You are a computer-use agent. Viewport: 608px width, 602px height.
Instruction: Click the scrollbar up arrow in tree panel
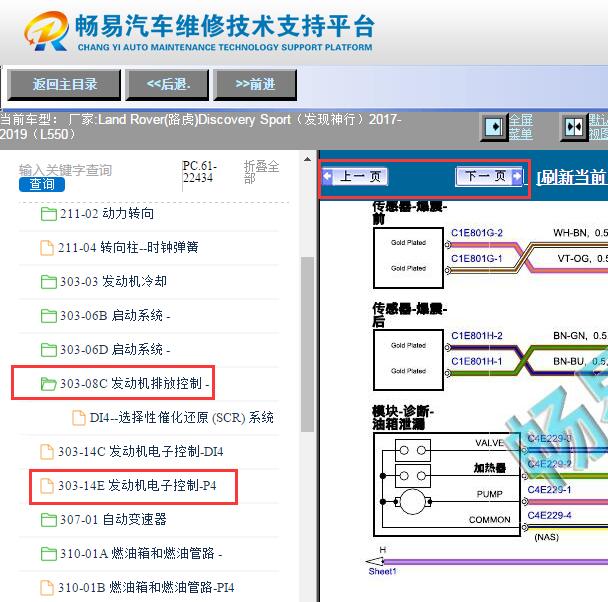(307, 159)
